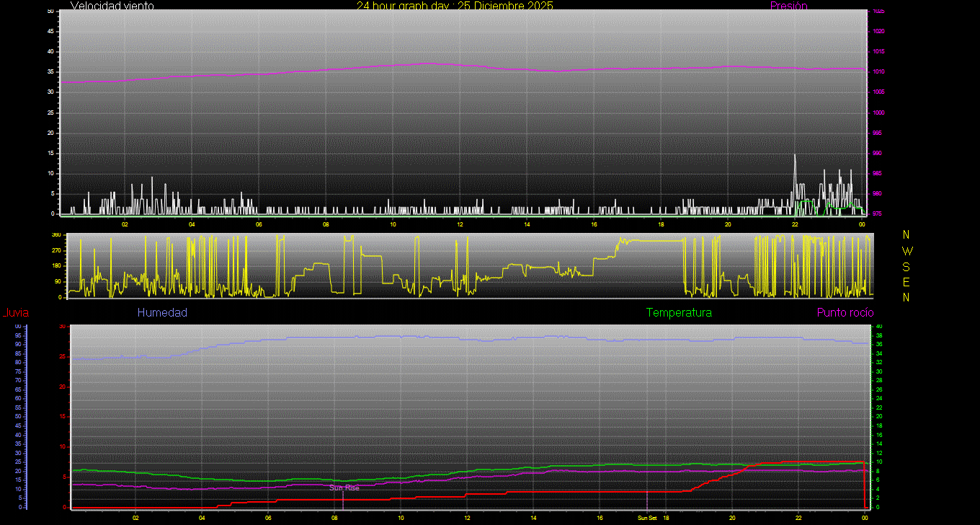Select the yellow "S" compass letter
This screenshot has height=525, width=980.
[x=906, y=266]
